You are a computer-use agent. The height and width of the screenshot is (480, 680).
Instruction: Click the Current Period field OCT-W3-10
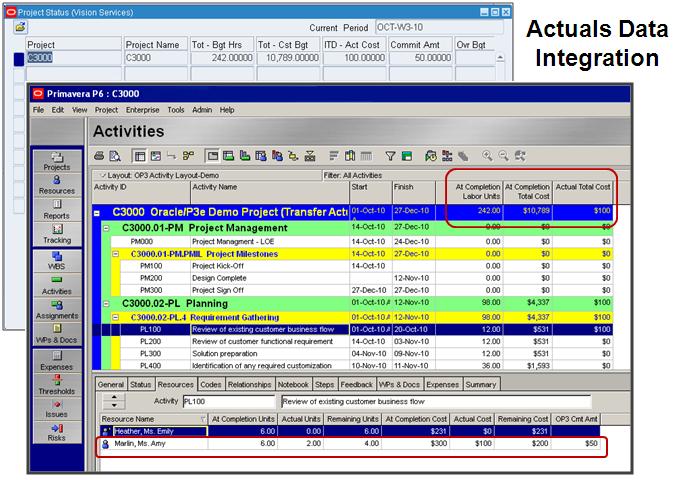[439, 27]
